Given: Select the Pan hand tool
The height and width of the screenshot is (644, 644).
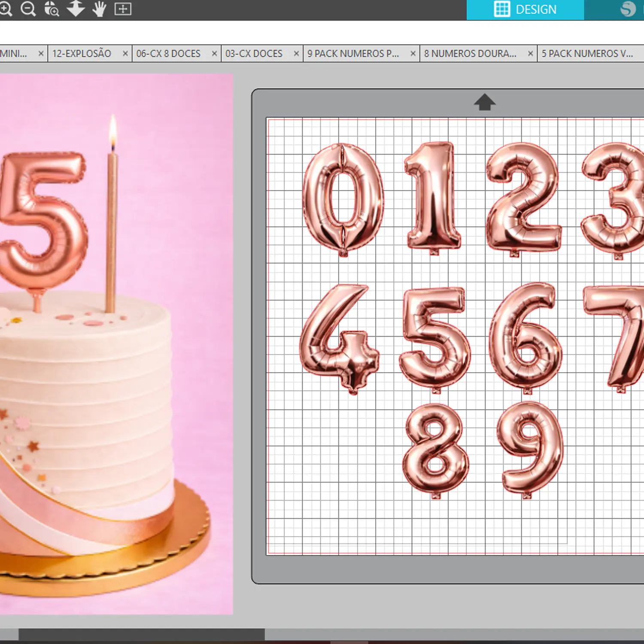Looking at the screenshot, I should click(100, 9).
